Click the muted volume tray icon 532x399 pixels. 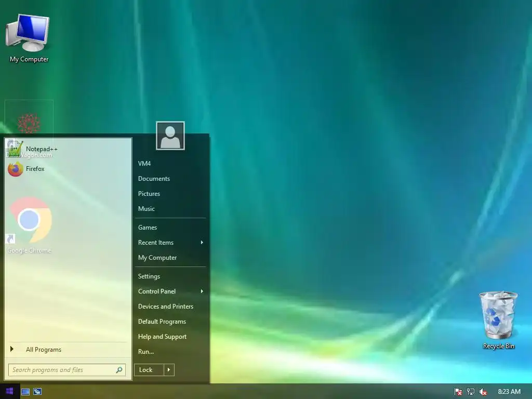(483, 392)
